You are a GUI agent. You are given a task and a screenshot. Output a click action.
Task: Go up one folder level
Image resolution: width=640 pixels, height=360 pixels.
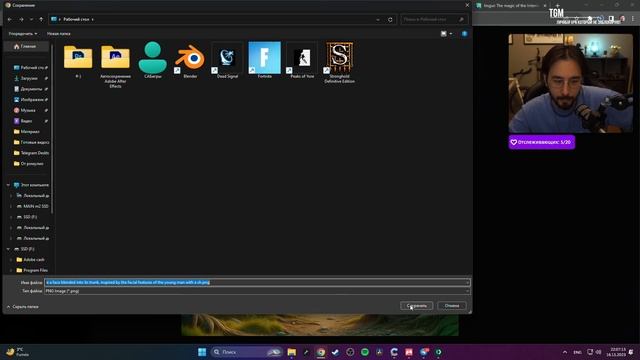coord(41,19)
